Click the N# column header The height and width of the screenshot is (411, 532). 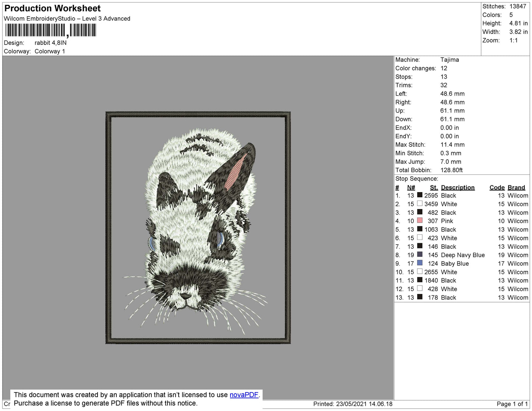pyautogui.click(x=411, y=187)
